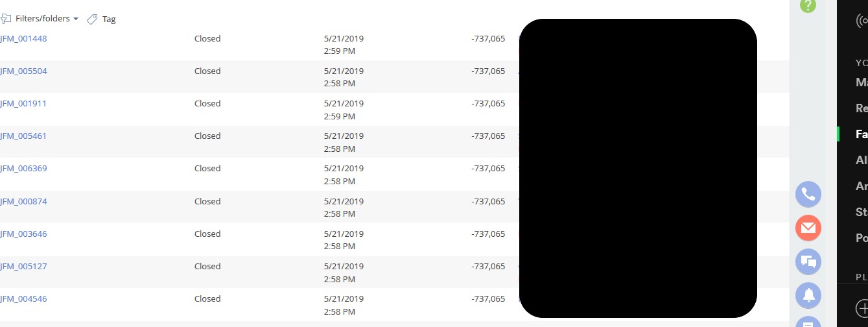868x327 pixels.
Task: Click the broadcast icon at sidebar top
Action: (862, 20)
